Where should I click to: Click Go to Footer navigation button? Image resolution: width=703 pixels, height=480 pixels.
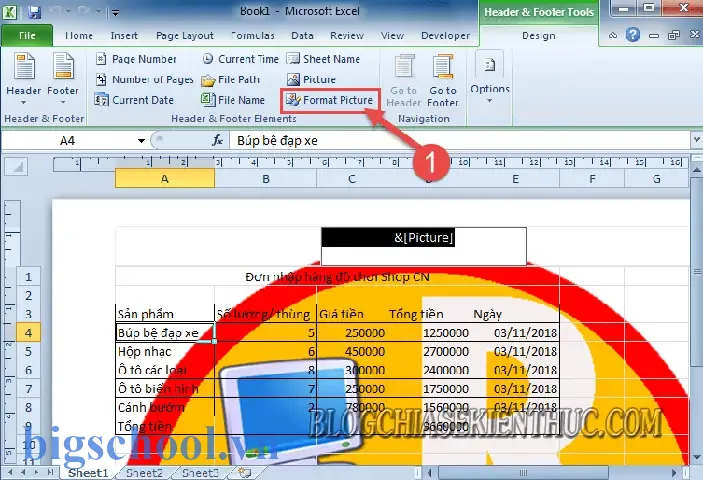[x=443, y=81]
